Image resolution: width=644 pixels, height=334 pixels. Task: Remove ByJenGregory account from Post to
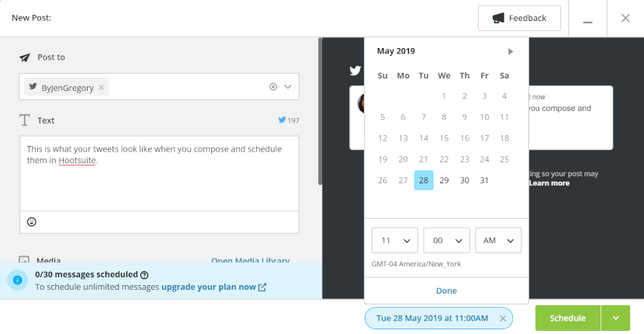(x=102, y=87)
